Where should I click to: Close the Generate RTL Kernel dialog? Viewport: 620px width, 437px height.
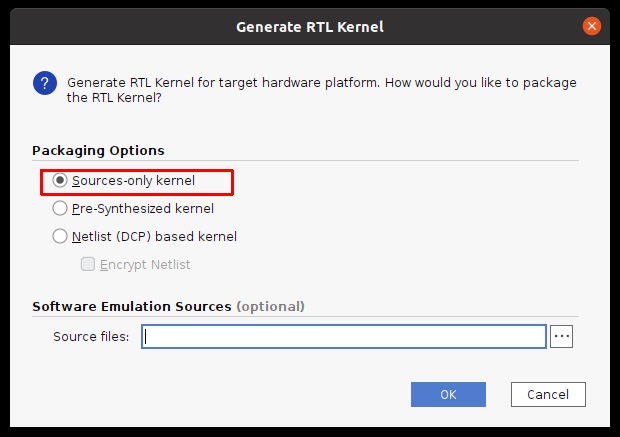click(x=592, y=26)
